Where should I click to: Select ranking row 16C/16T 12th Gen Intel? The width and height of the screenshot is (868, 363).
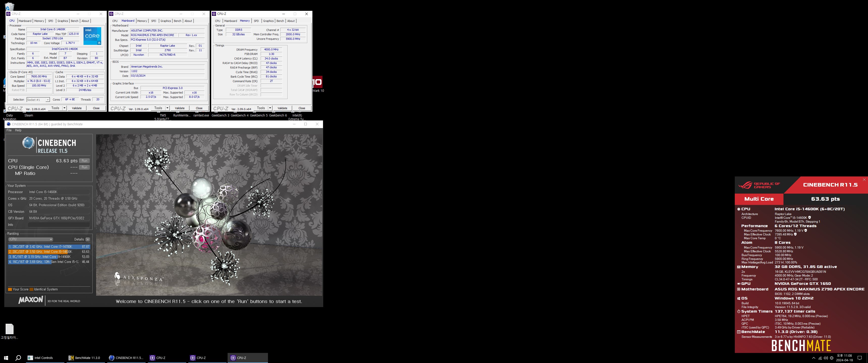coord(49,262)
